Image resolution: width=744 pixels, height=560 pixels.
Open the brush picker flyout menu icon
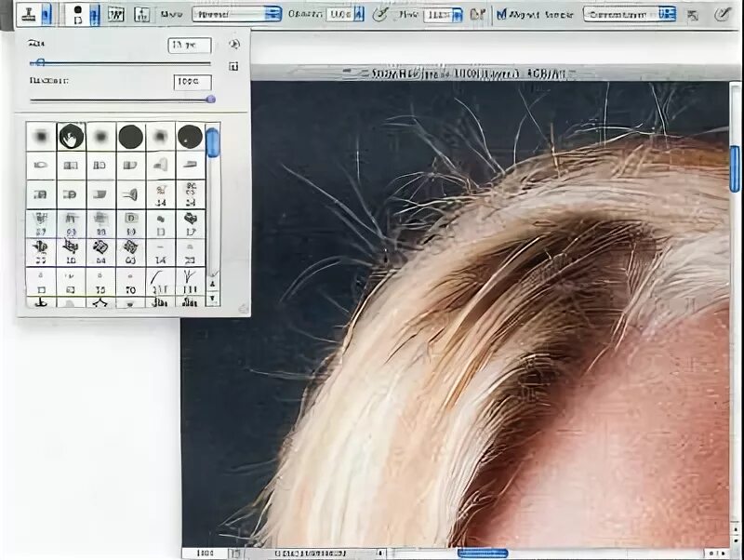point(234,44)
